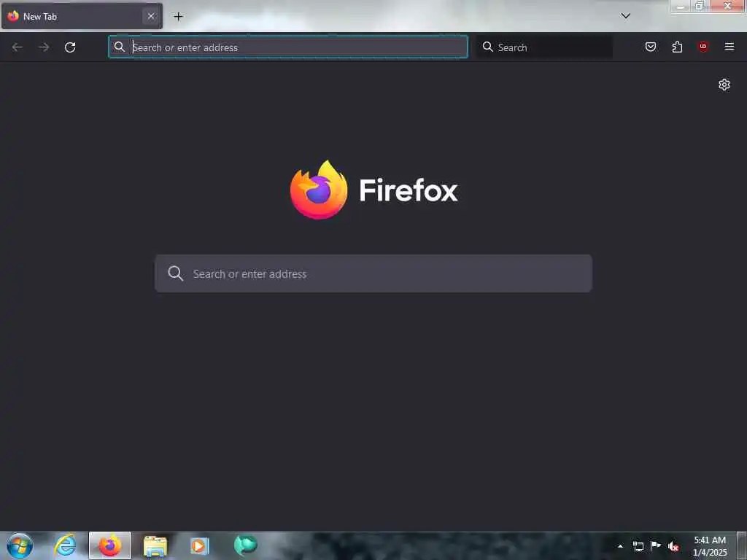Click the magnifier icon in toolbar Search box
This screenshot has height=560, width=747.
[x=487, y=47]
